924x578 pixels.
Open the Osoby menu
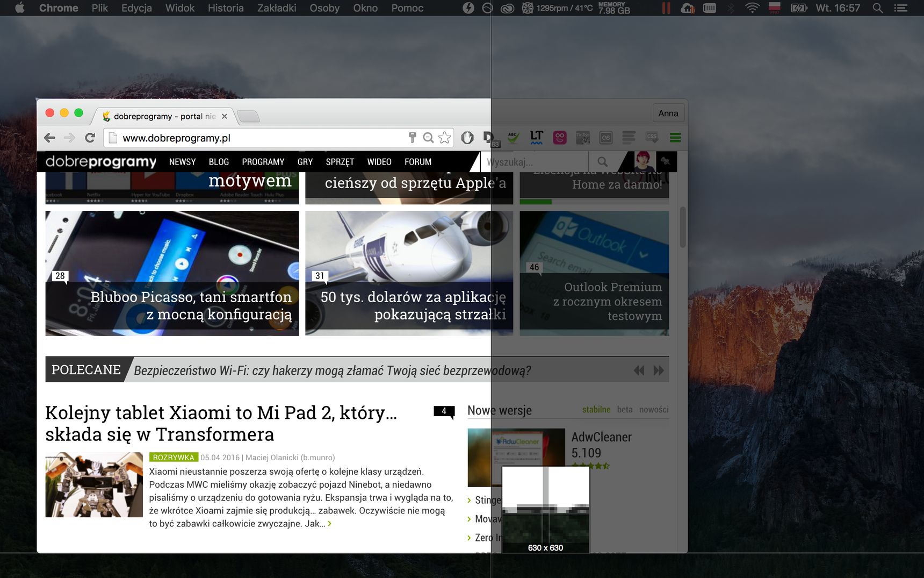click(x=324, y=8)
